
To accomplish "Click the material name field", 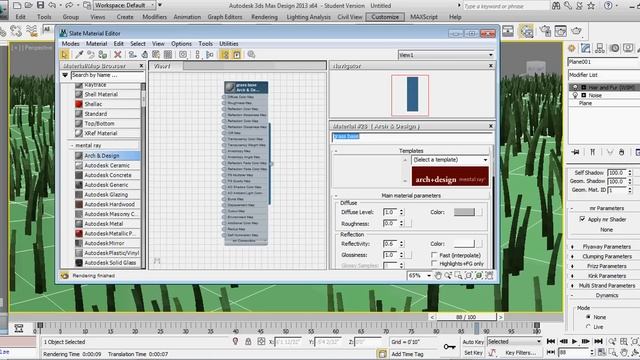I will tap(412, 136).
